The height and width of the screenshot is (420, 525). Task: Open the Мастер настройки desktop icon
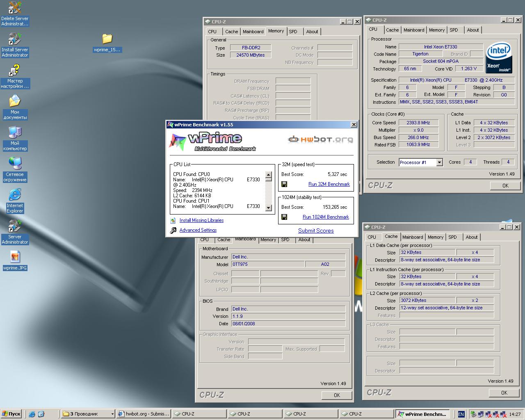pos(15,76)
